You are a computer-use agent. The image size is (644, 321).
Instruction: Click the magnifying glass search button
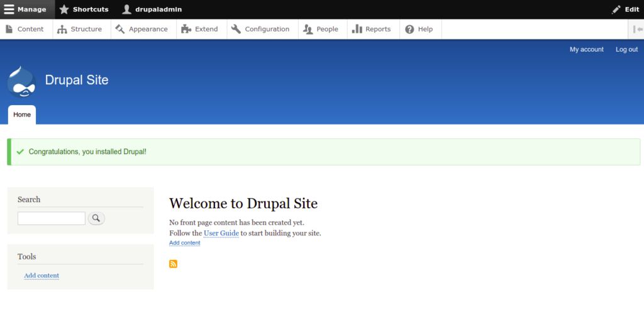point(96,218)
